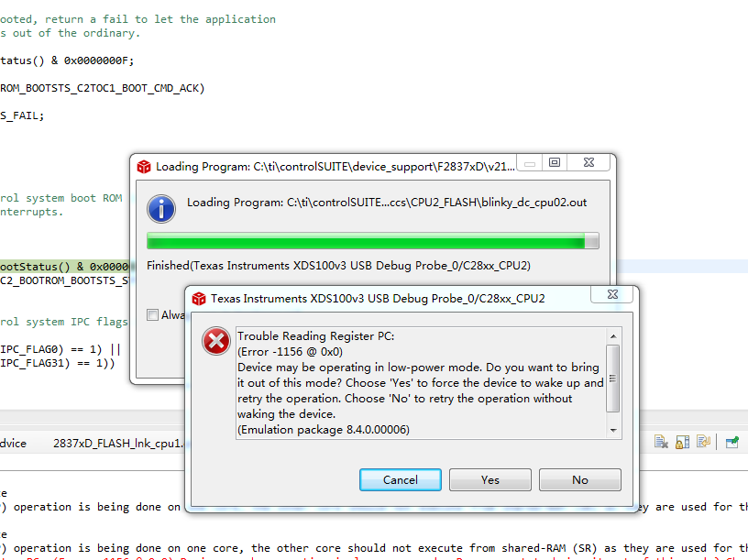Click the Loading Program progress bar

[372, 241]
